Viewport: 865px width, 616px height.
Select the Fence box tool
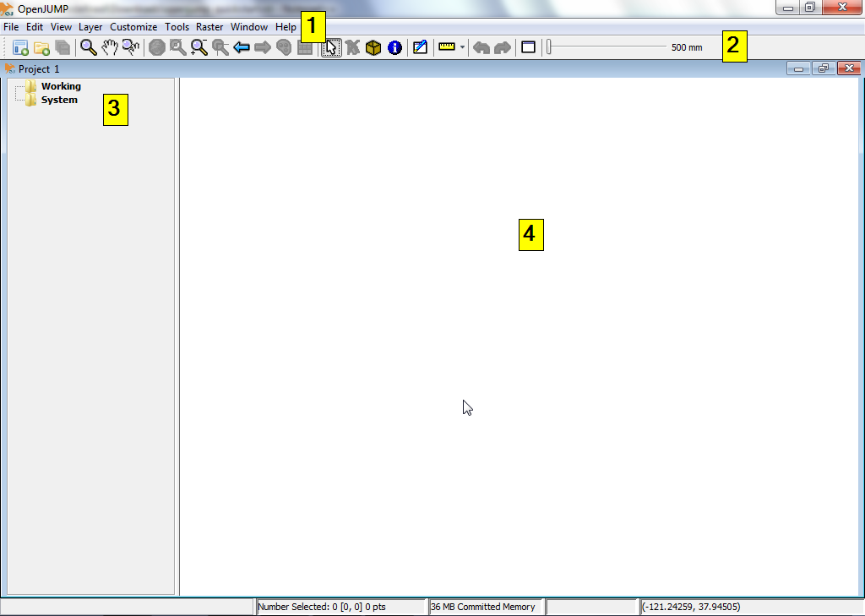[x=373, y=47]
